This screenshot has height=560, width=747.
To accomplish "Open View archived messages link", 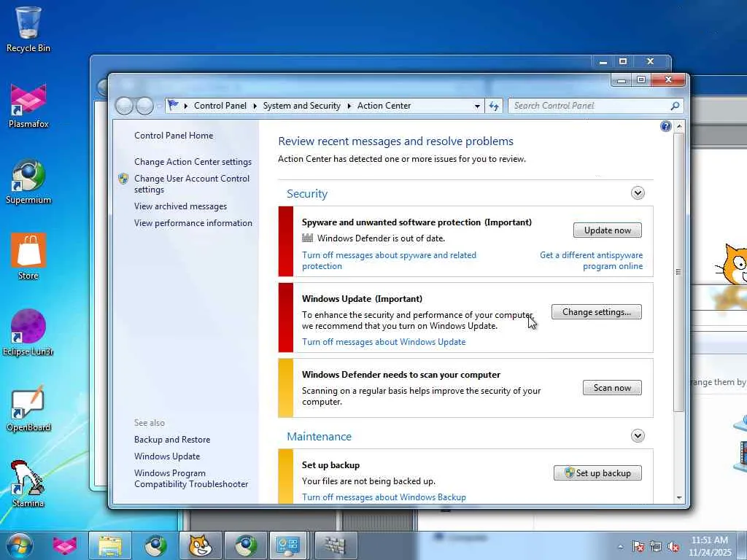I will tap(180, 206).
